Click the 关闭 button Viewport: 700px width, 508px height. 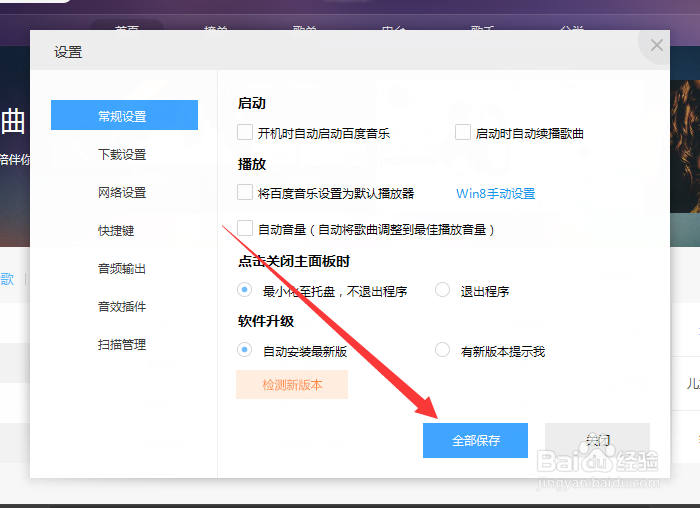(x=597, y=441)
